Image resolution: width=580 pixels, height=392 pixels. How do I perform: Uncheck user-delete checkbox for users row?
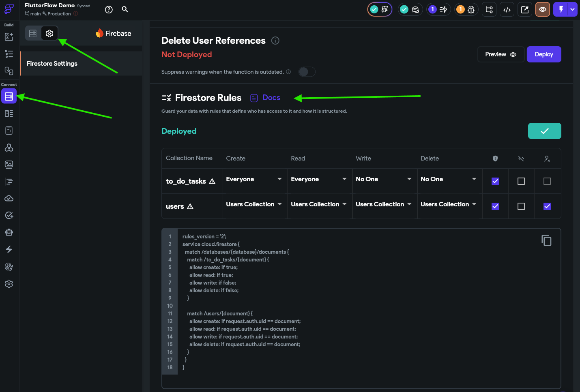pos(547,206)
